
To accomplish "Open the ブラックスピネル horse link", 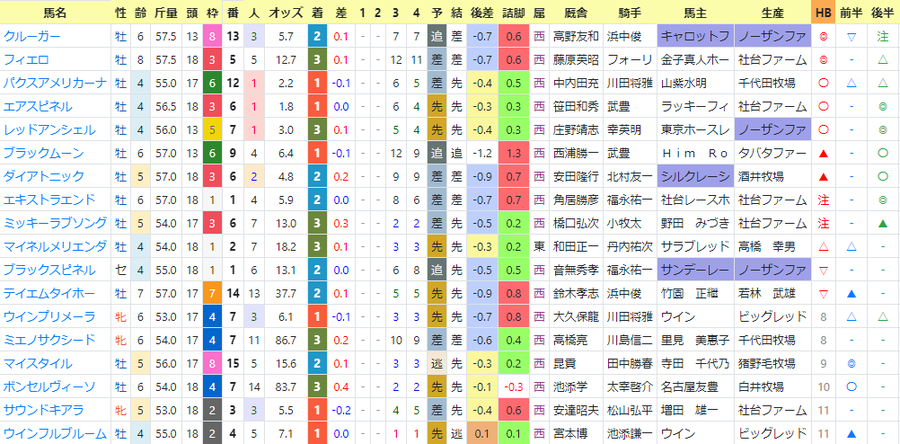I will [x=49, y=270].
